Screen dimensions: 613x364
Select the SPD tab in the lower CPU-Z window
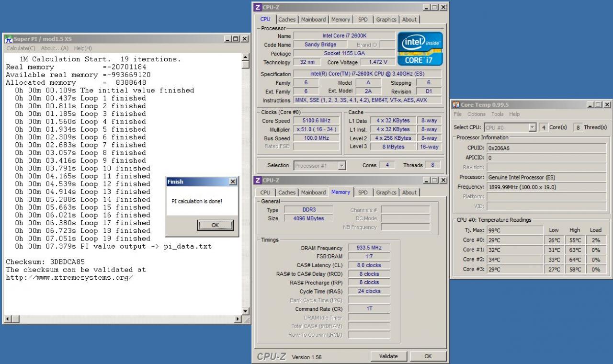[x=363, y=193]
